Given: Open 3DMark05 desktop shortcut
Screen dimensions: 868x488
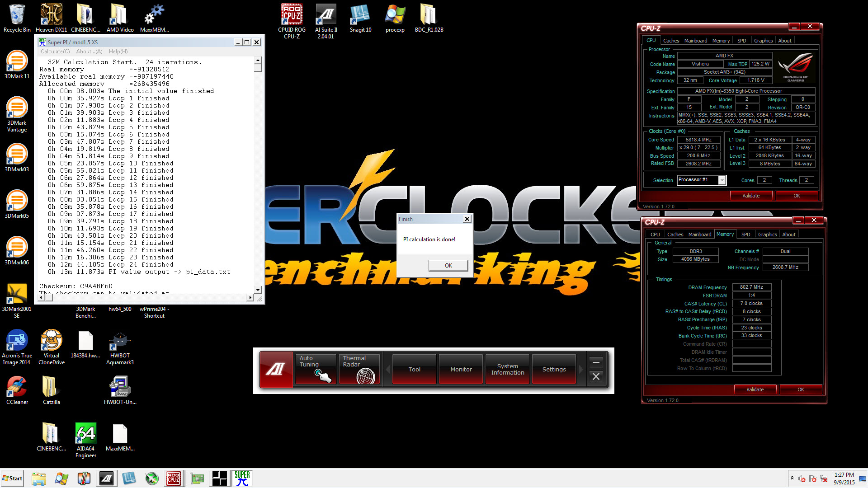Looking at the screenshot, I should point(17,204).
